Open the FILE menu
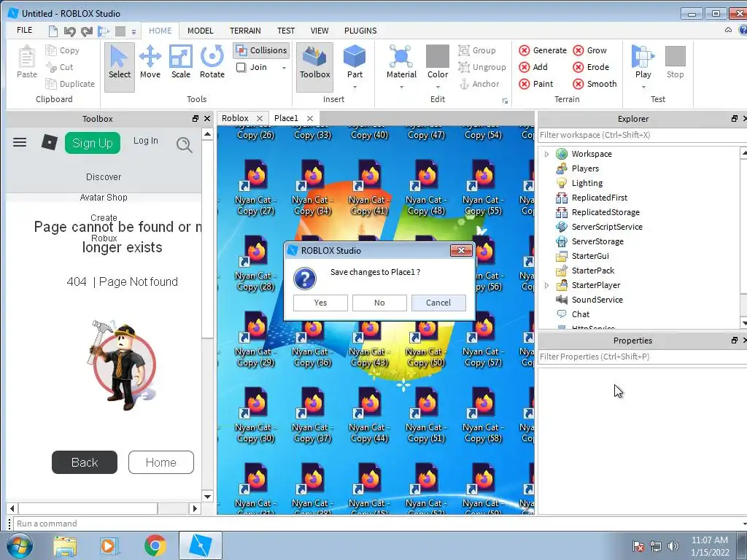This screenshot has width=747, height=560. [25, 31]
